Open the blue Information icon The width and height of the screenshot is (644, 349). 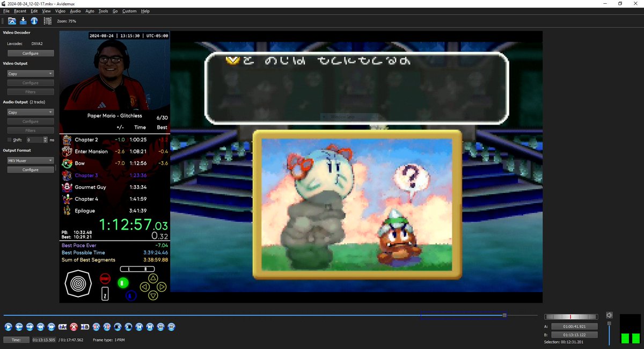click(x=34, y=21)
